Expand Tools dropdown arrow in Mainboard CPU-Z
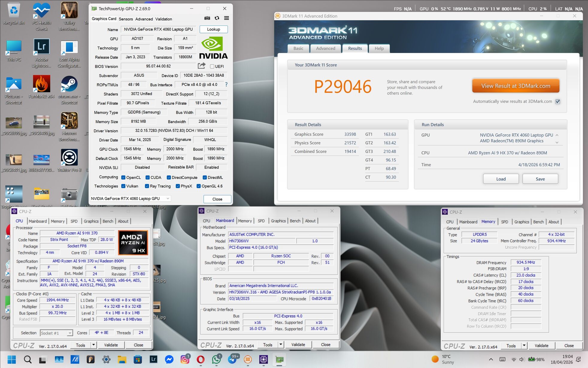 (281, 345)
